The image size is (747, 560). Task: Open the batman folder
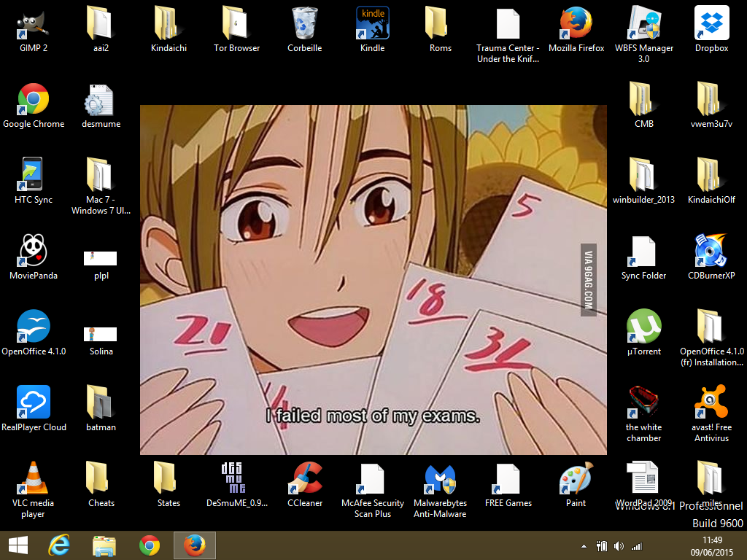[x=101, y=402]
